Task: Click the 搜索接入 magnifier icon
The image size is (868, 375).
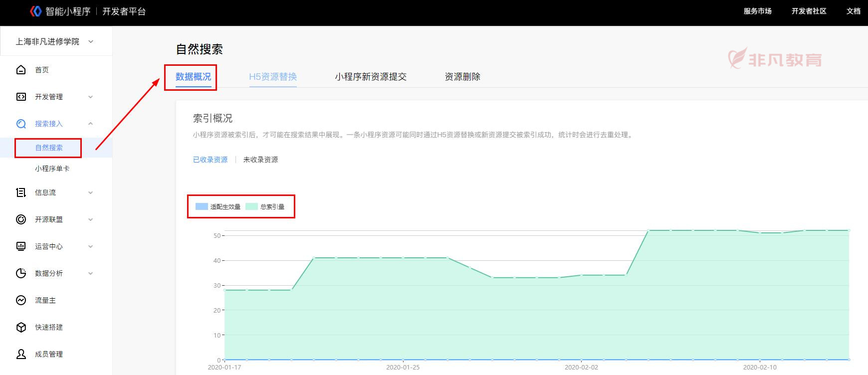Action: point(21,124)
